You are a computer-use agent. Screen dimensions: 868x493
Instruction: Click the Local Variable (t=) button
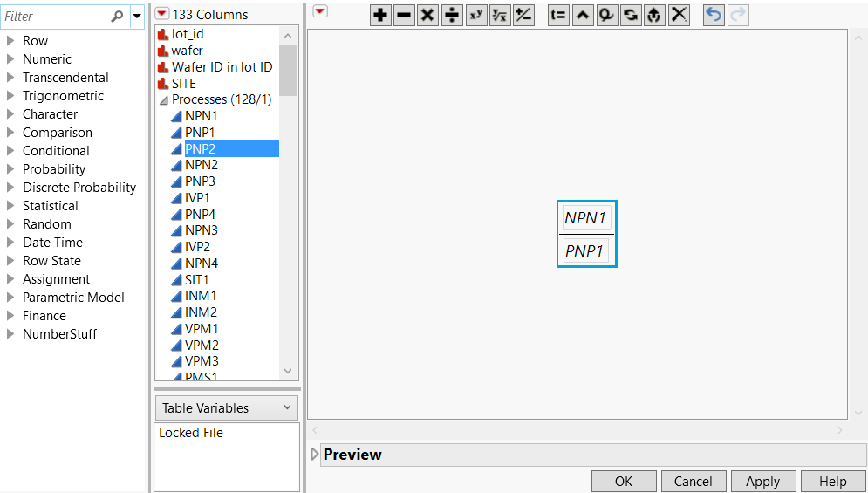click(x=558, y=15)
